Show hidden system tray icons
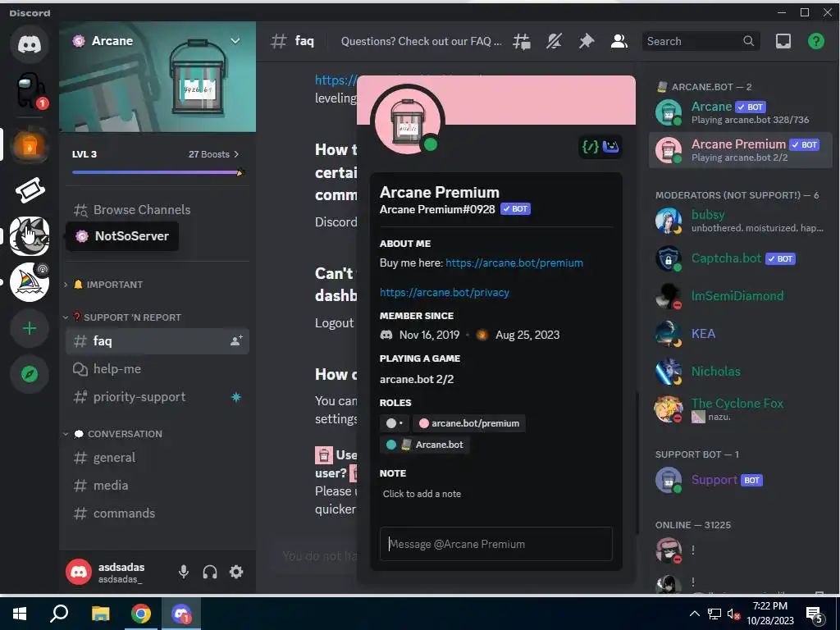 coord(694,614)
